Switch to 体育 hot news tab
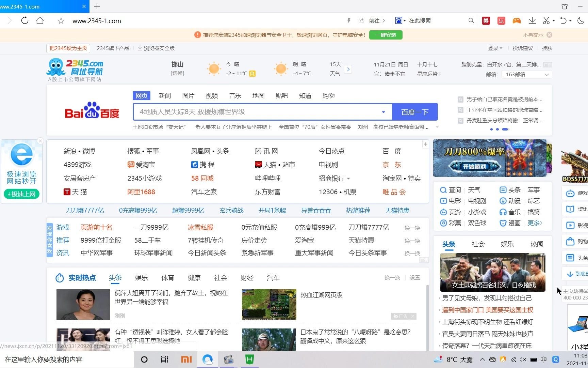This screenshot has height=368, width=588. point(168,278)
